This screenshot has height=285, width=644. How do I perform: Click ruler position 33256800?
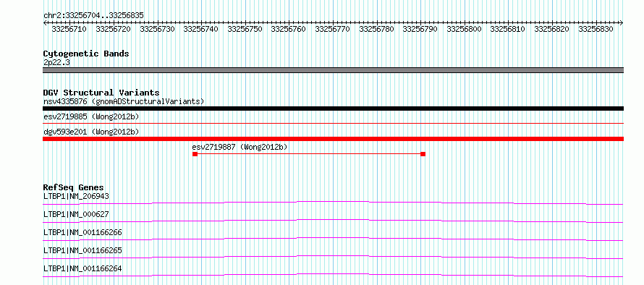point(464,29)
